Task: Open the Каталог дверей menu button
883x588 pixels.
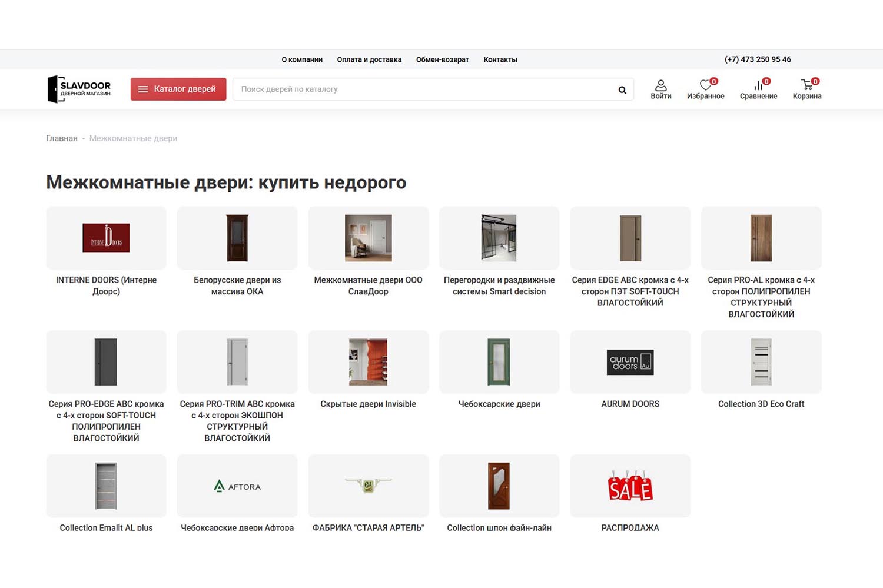Action: click(178, 89)
